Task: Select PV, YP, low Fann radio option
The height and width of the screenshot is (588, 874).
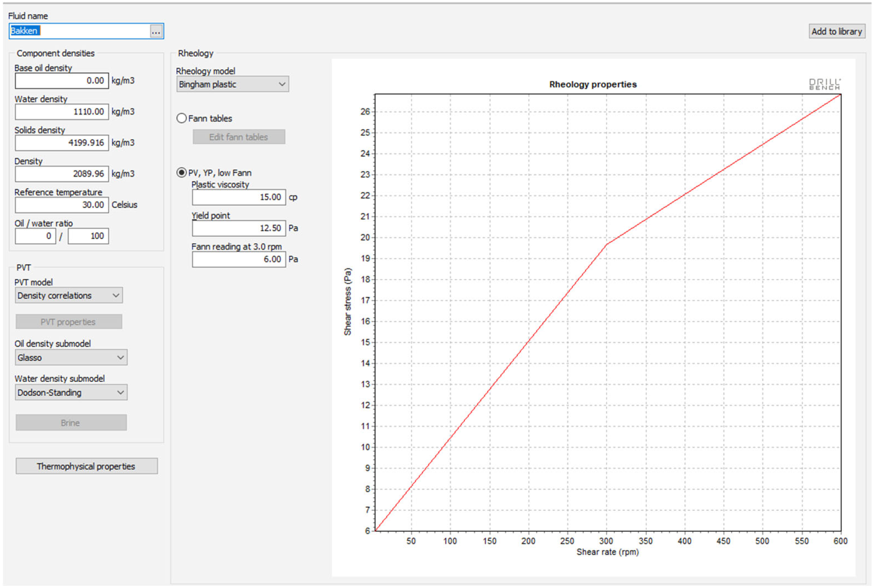Action: [x=181, y=173]
